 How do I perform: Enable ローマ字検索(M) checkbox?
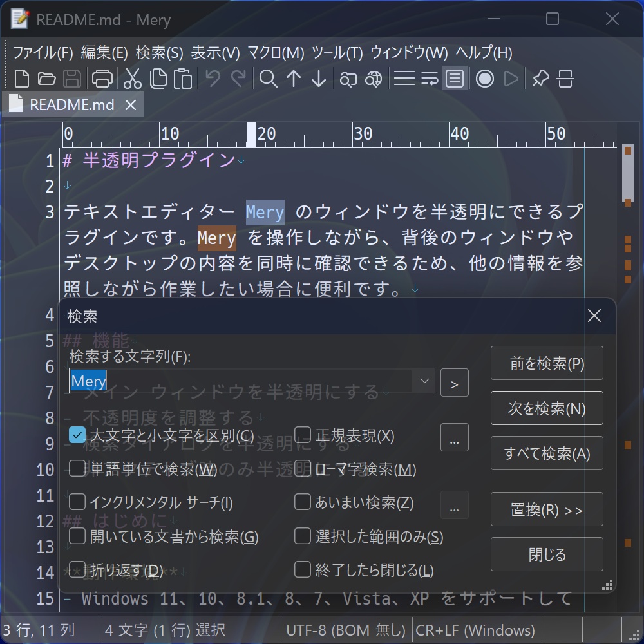point(303,469)
